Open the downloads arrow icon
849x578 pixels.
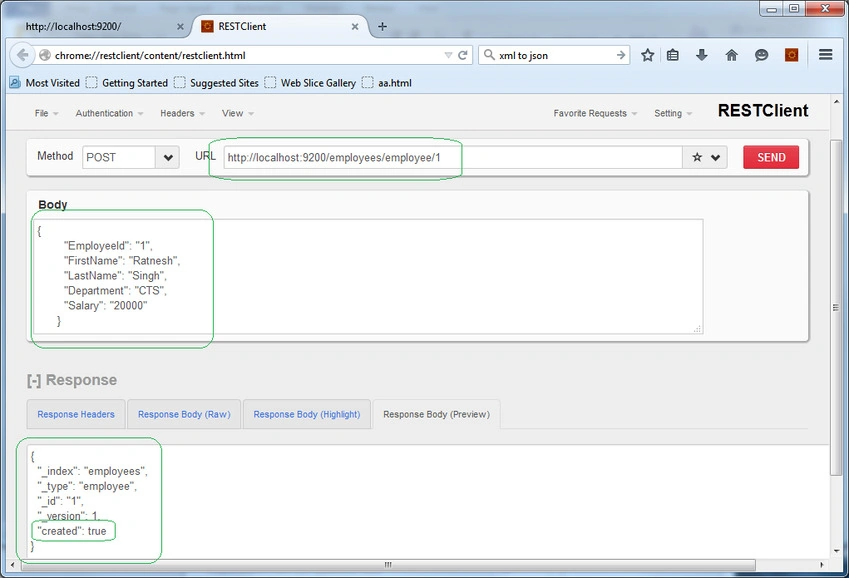tap(702, 55)
